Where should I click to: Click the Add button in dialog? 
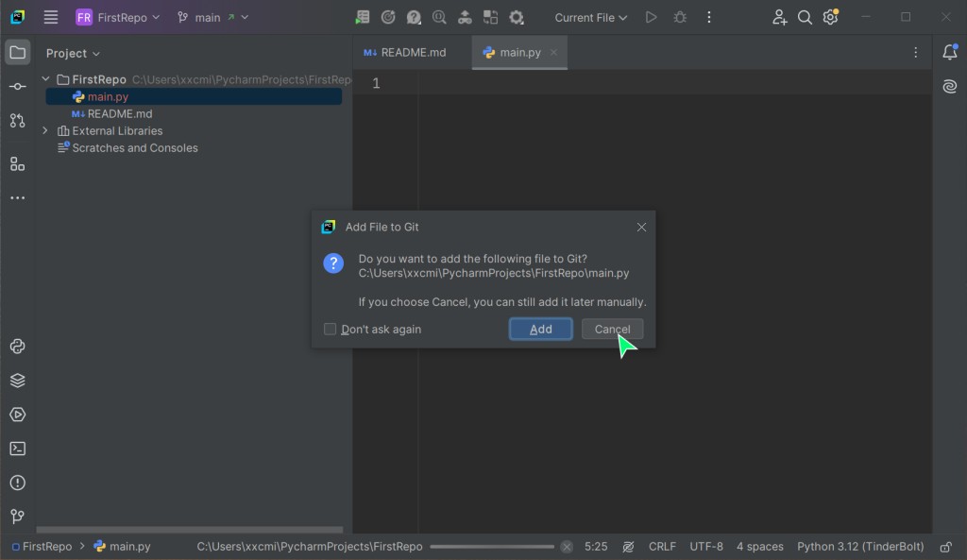pyautogui.click(x=540, y=329)
